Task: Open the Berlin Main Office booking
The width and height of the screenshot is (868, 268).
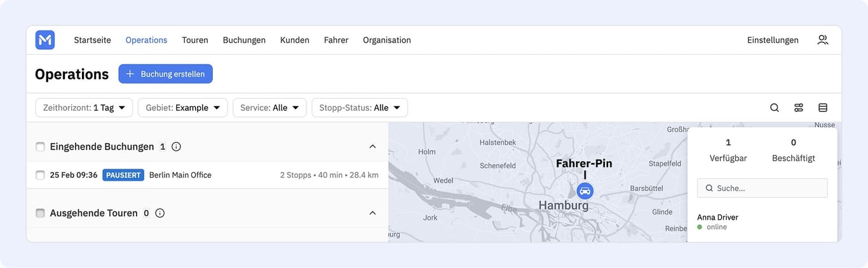Action: tap(180, 175)
